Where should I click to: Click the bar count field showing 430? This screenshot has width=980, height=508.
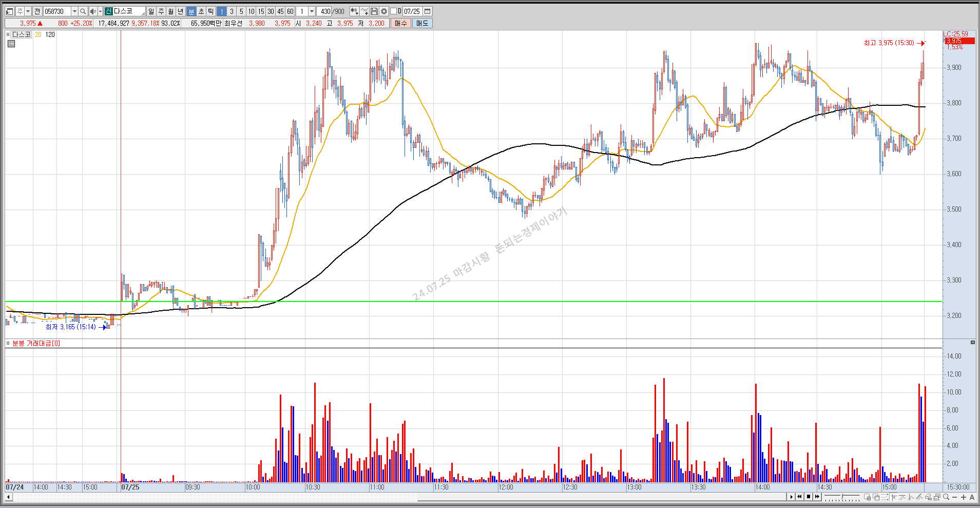(325, 11)
